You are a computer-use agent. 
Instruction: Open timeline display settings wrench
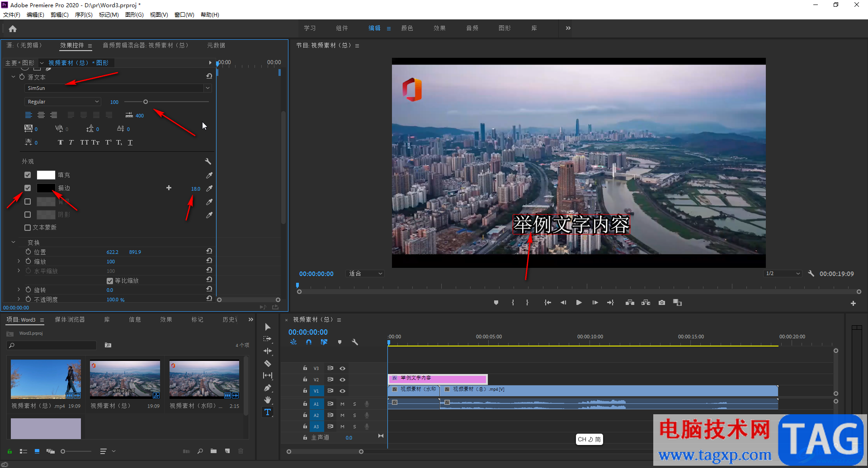pos(355,342)
